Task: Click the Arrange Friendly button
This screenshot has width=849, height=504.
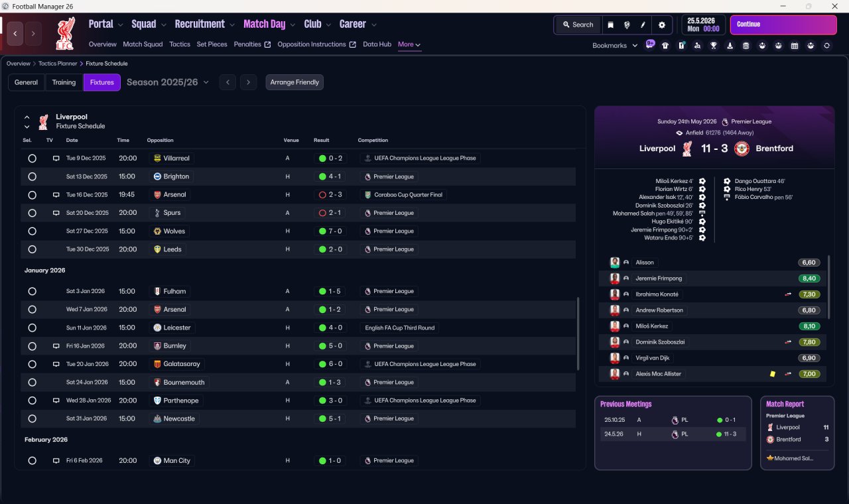Action: coord(294,82)
